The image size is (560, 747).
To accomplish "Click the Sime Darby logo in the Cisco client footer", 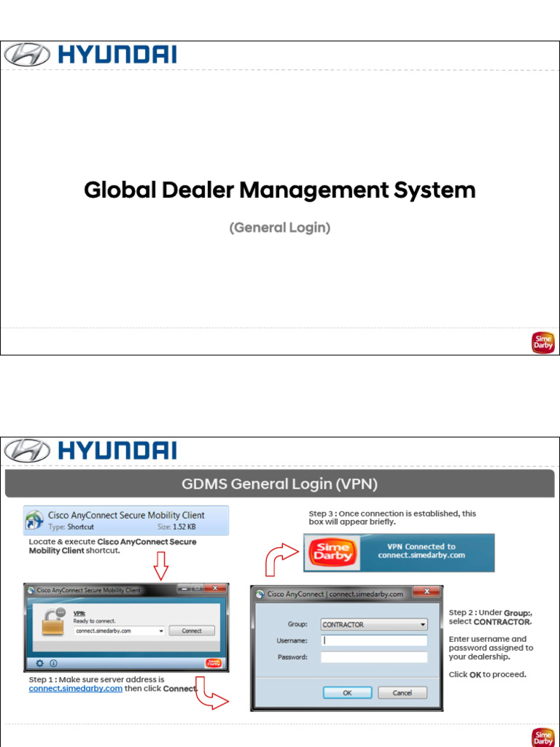I will [214, 663].
